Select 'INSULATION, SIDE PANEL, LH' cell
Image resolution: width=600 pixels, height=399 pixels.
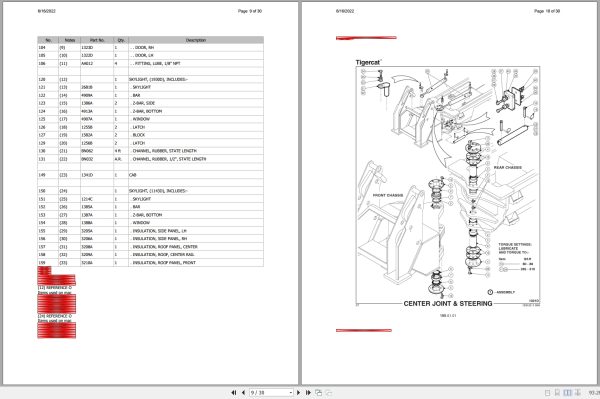(196, 231)
